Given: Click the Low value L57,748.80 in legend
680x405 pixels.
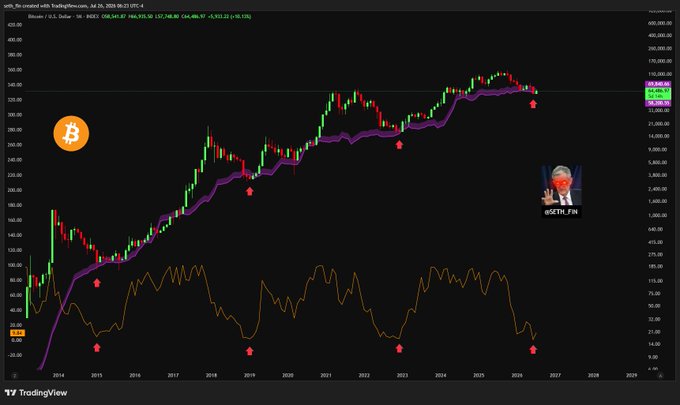Looking at the screenshot, I should [x=167, y=16].
